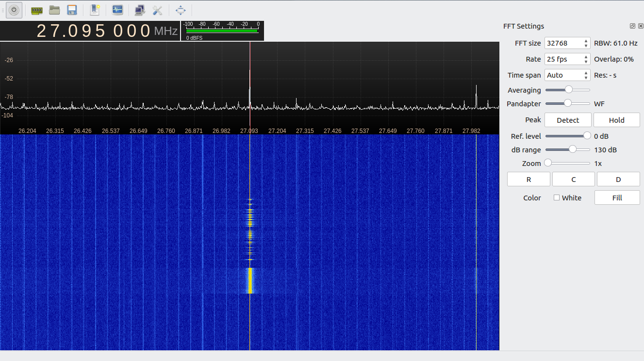Viewport: 644px width, 361px height.
Task: Open the FFT size dropdown
Action: 567,43
